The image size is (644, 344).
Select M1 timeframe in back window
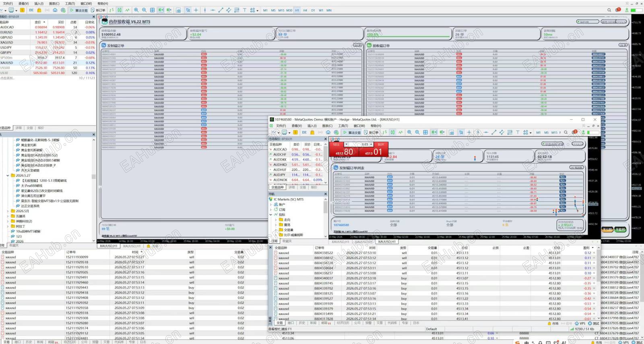265,10
